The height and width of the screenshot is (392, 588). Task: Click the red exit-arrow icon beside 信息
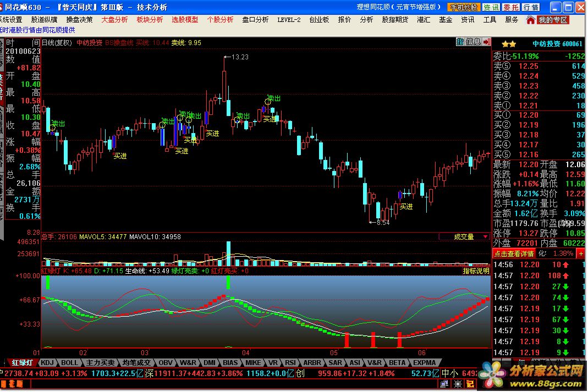(487, 42)
